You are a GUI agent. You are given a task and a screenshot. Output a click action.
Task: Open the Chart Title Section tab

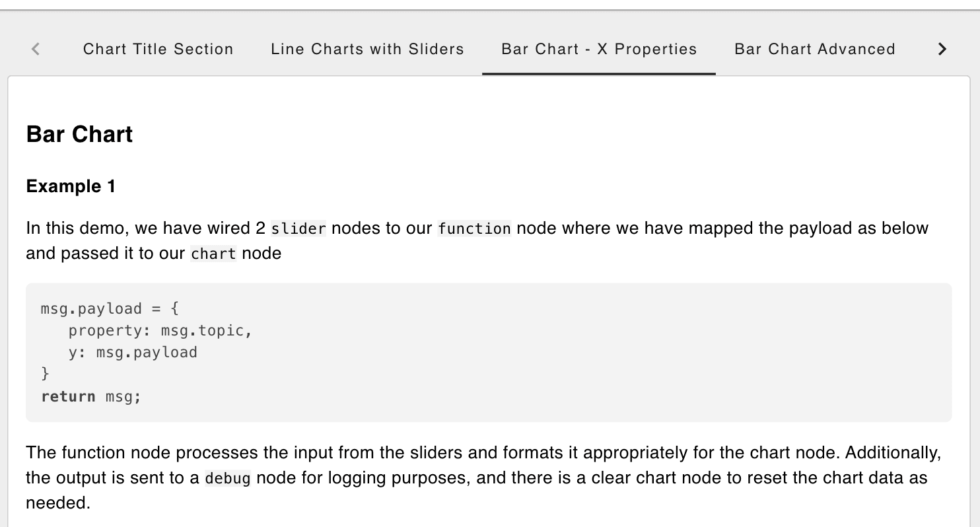tap(158, 50)
